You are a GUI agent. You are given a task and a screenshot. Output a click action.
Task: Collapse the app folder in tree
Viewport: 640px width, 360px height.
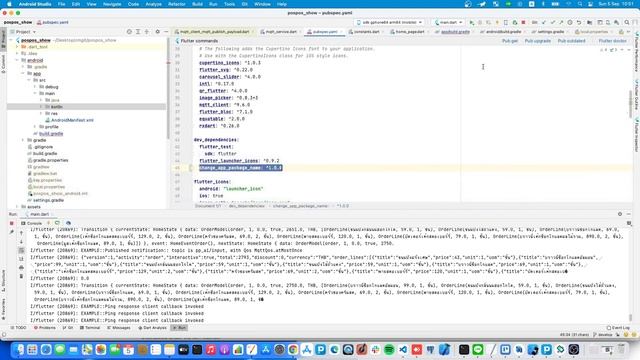pos(23,73)
